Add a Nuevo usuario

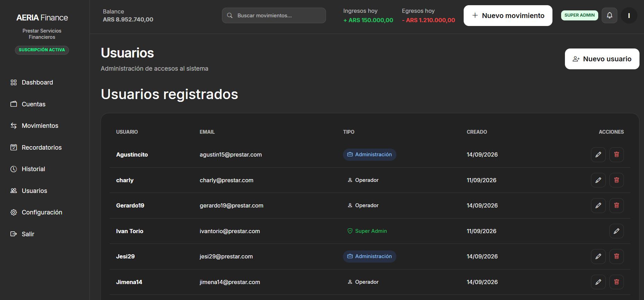[x=602, y=59]
